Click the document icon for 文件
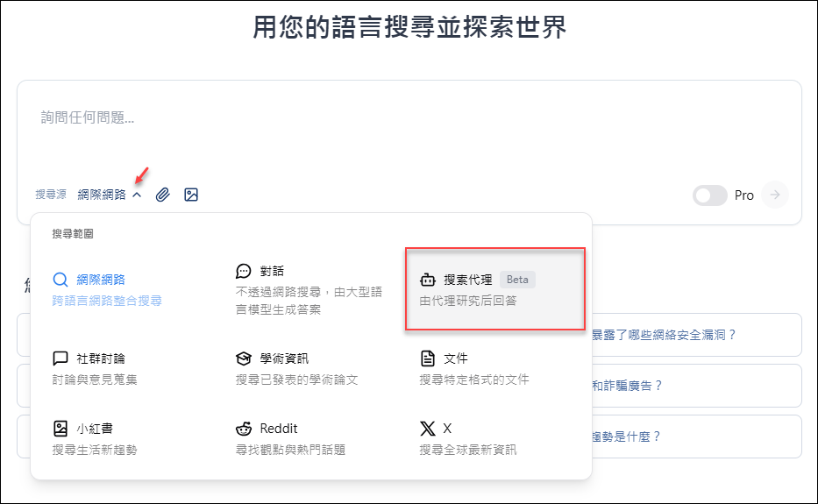The image size is (818, 504). coord(427,358)
